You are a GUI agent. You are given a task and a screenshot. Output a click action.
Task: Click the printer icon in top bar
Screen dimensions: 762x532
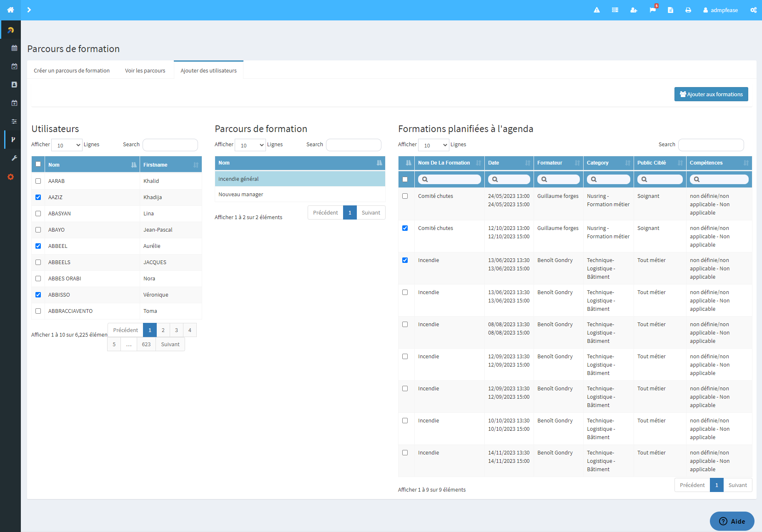(688, 10)
